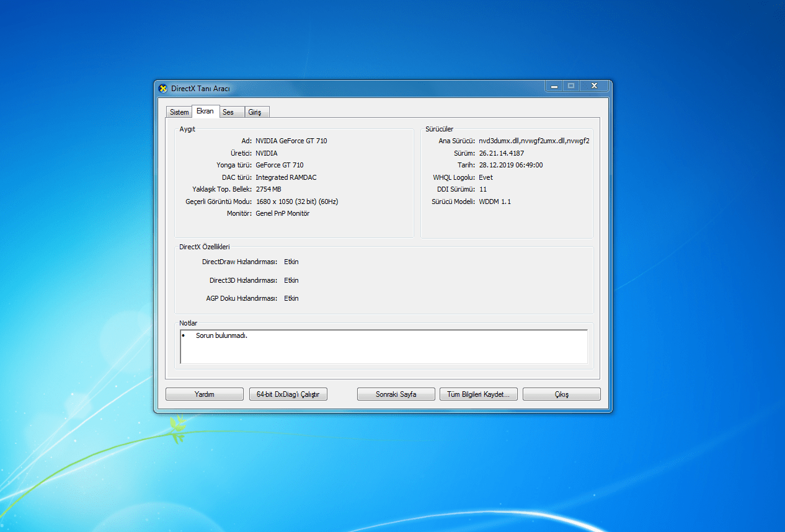Click the Yonga türü label
The height and width of the screenshot is (532, 785).
click(x=234, y=165)
